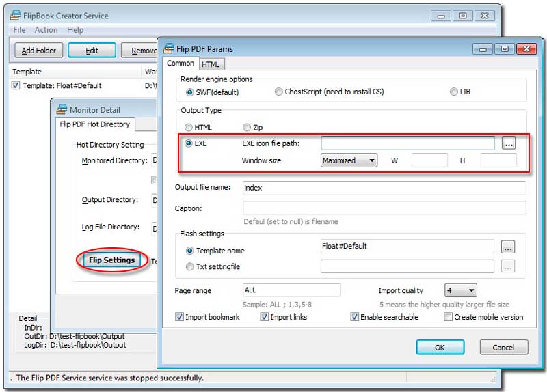Click the Txt settingfile path field
Image resolution: width=547 pixels, height=392 pixels.
pos(408,266)
